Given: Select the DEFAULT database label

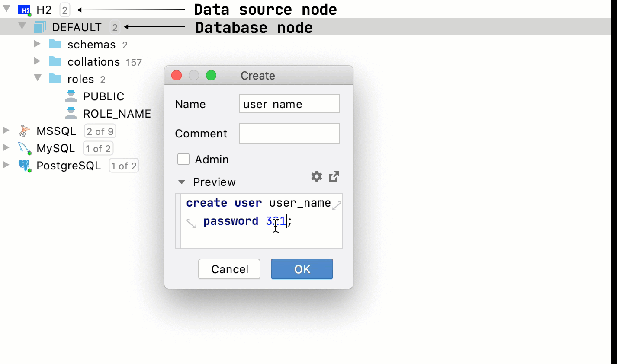Looking at the screenshot, I should click(x=77, y=27).
